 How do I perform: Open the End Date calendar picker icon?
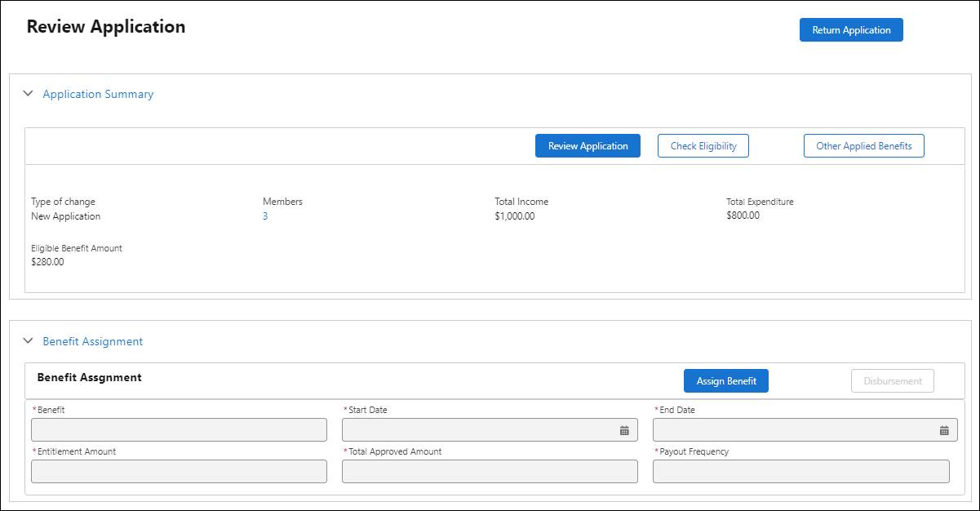point(944,430)
